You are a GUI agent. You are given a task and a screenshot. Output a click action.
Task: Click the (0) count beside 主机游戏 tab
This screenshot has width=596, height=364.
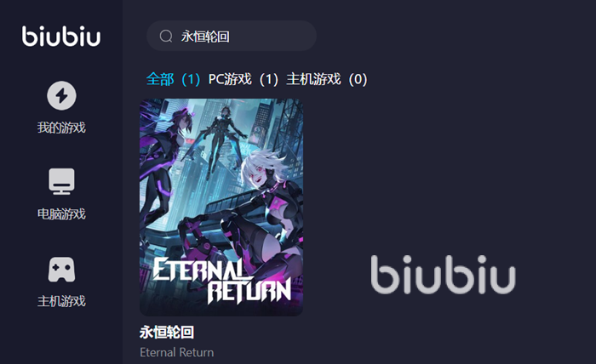coord(358,79)
